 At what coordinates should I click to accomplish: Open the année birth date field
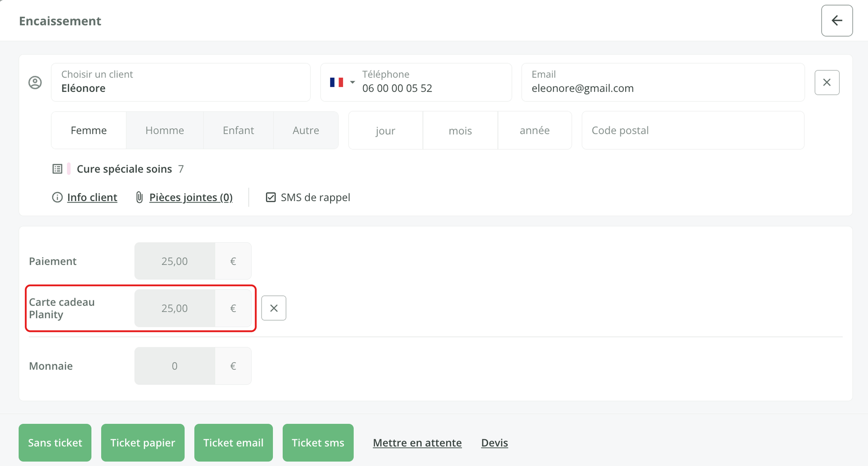click(535, 130)
